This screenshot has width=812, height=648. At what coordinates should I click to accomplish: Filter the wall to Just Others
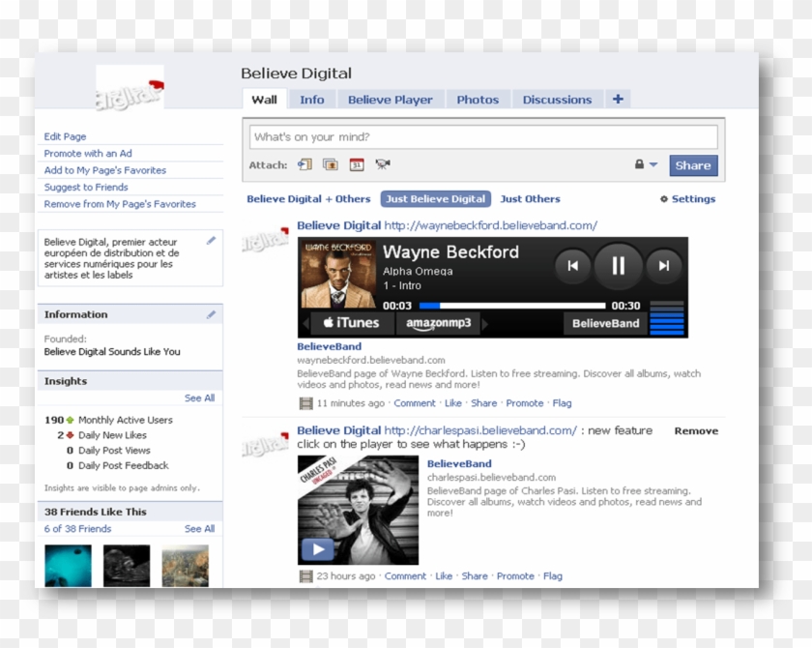(x=530, y=199)
